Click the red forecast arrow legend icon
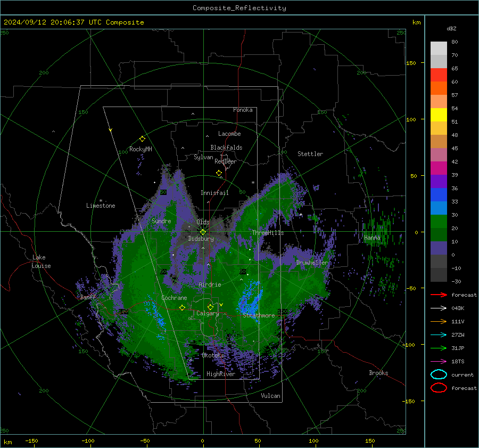This screenshot has height=448, width=479. pyautogui.click(x=439, y=295)
